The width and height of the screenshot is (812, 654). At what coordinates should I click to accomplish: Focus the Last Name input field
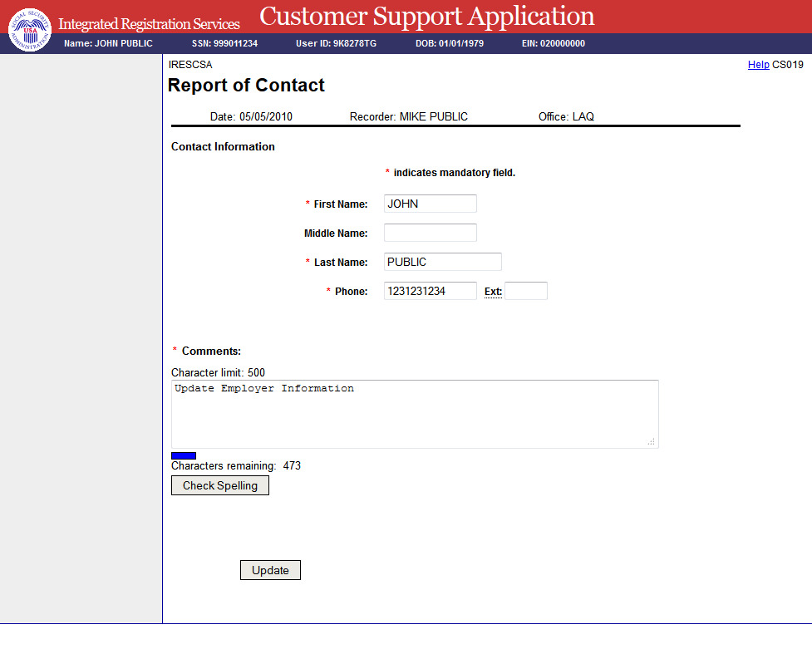[x=442, y=262]
